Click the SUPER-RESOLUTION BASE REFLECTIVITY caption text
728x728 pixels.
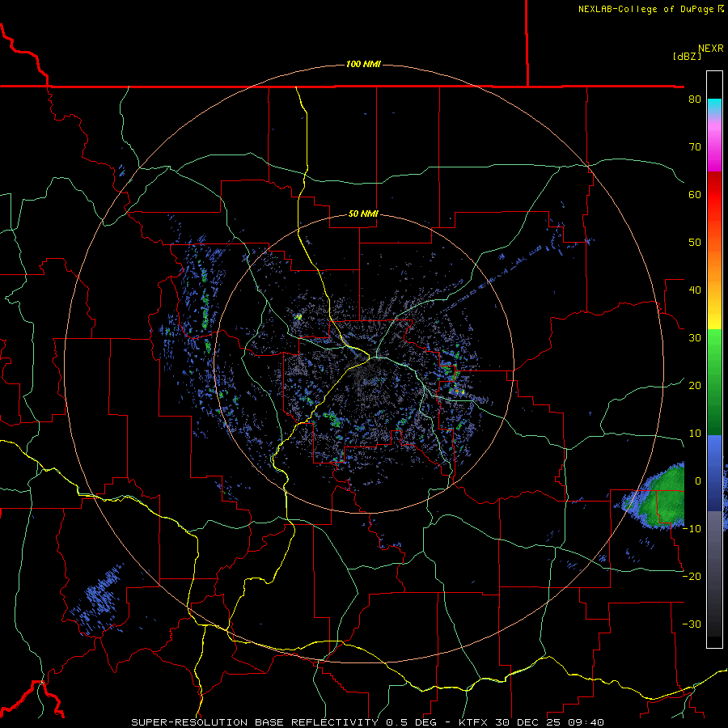(255, 722)
